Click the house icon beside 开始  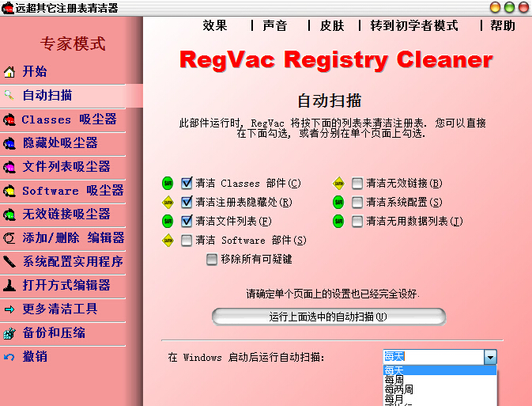tap(9, 72)
